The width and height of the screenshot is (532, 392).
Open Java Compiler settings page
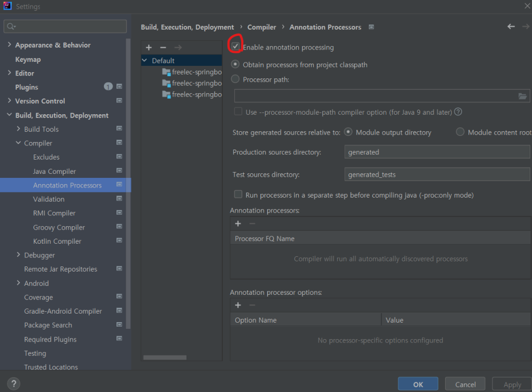[x=55, y=171]
